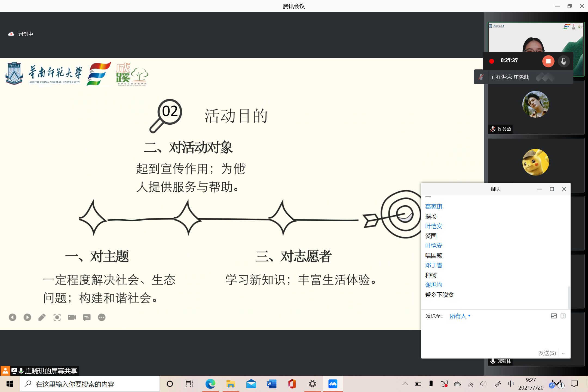The height and width of the screenshot is (392, 588).
Task: Click the chat message 操场
Action: click(x=431, y=216)
